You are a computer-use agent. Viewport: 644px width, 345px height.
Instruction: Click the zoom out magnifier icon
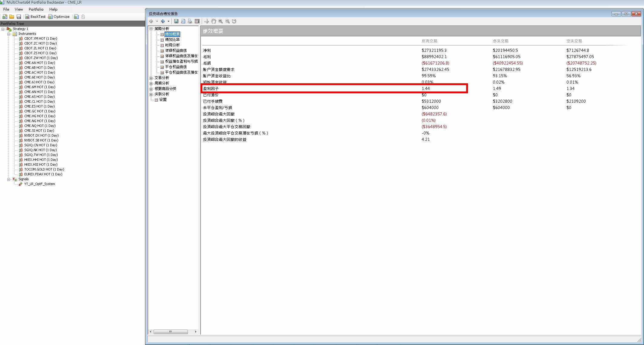coord(227,21)
